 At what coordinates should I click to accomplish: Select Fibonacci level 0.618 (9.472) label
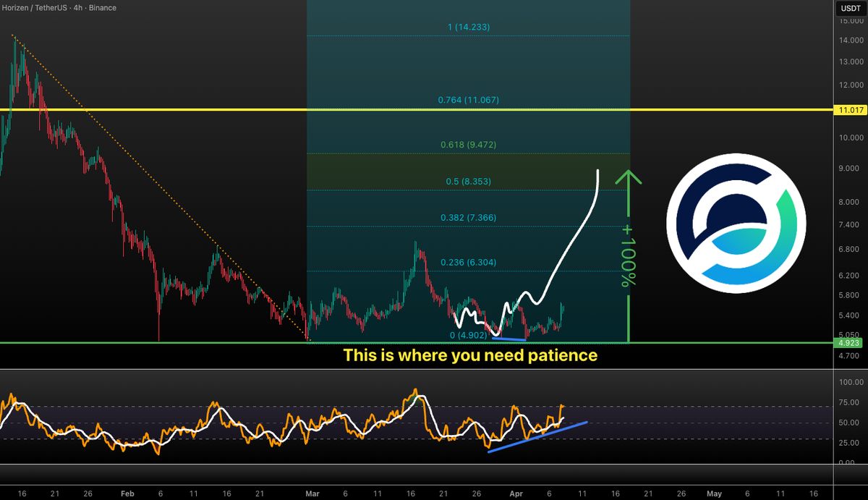pos(468,145)
